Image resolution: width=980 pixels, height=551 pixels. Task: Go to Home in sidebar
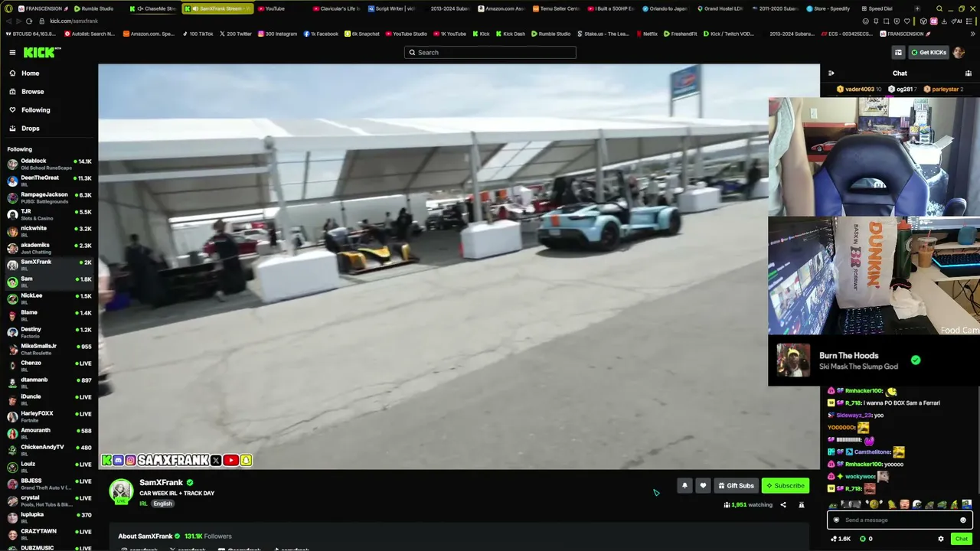31,73
